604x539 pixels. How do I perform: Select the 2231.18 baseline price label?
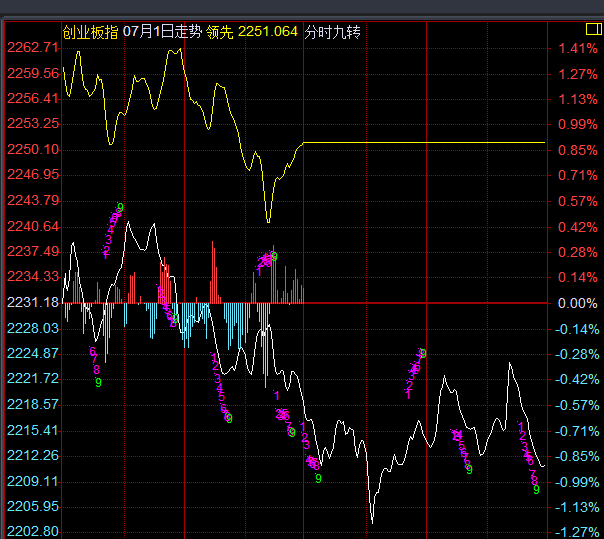click(32, 302)
